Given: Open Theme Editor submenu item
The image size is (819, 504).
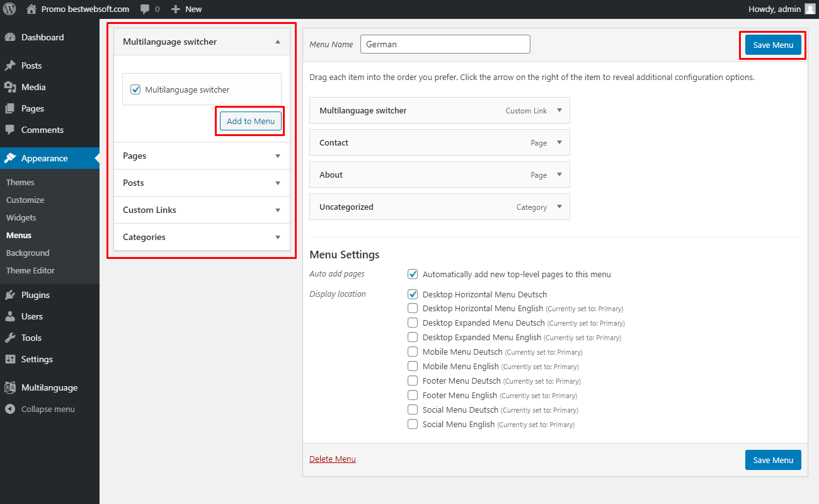Looking at the screenshot, I should pyautogui.click(x=30, y=270).
